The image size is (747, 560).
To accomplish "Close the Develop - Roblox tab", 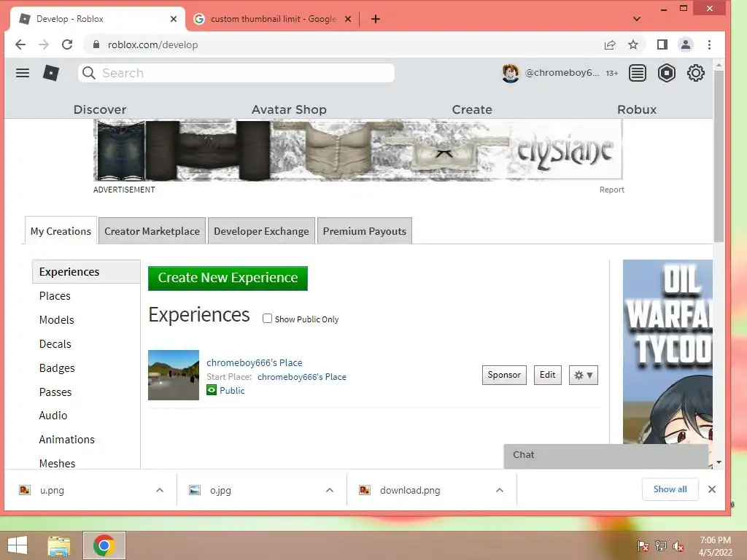I will [x=174, y=19].
